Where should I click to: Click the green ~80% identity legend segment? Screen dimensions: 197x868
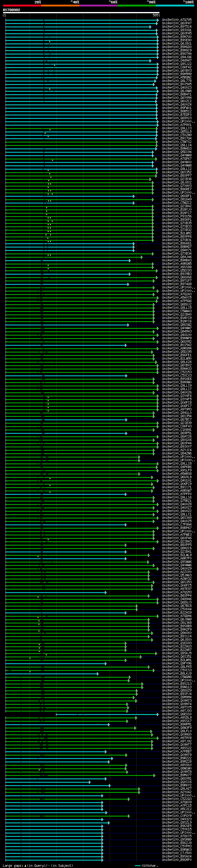tap(136, 6)
